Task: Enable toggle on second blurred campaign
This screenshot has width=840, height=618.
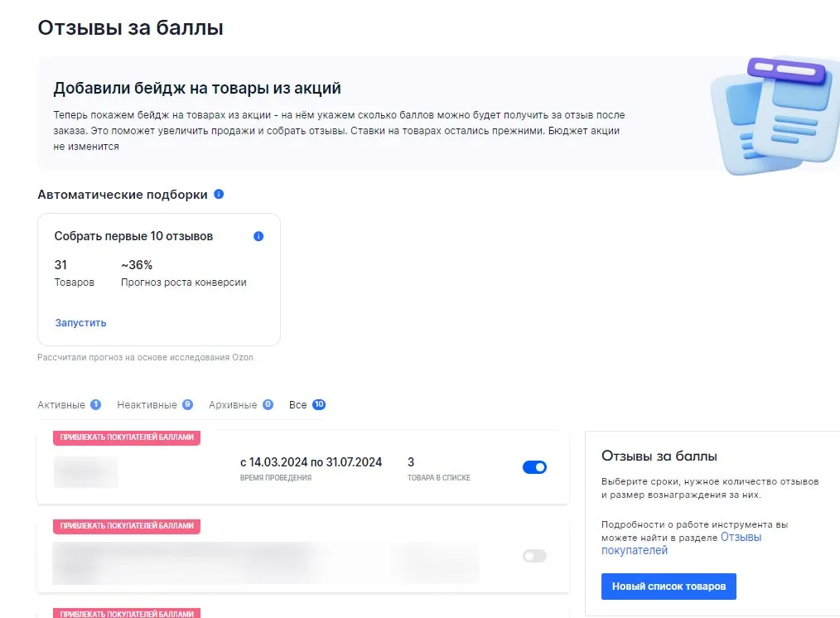Action: click(x=534, y=556)
